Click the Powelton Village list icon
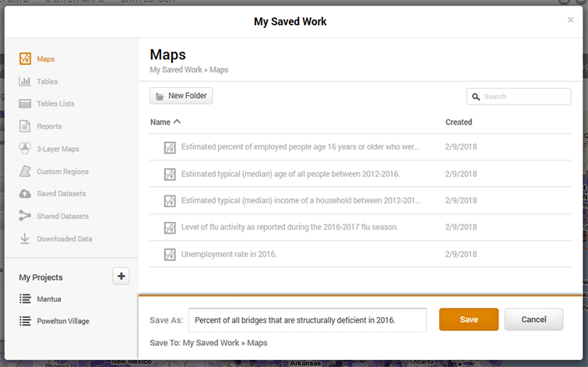588x367 pixels. pyautogui.click(x=25, y=321)
